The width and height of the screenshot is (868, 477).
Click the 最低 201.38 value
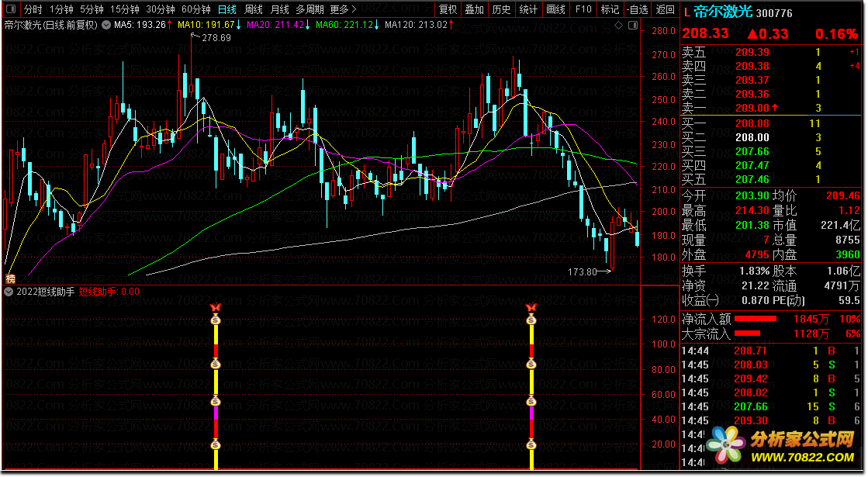point(752,225)
